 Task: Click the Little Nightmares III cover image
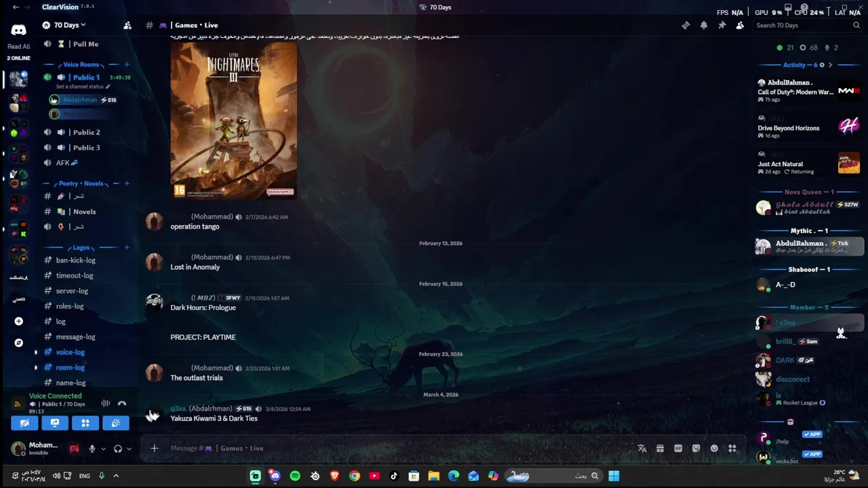pos(234,121)
